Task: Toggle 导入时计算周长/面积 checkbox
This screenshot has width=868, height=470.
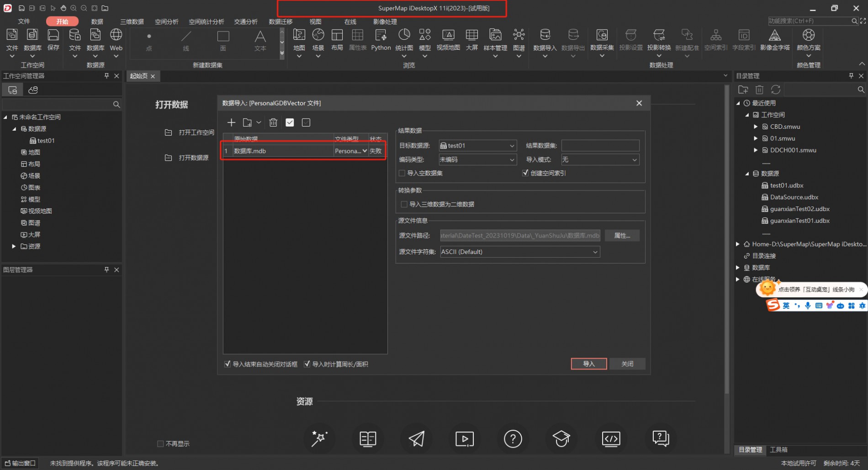Action: pyautogui.click(x=307, y=364)
